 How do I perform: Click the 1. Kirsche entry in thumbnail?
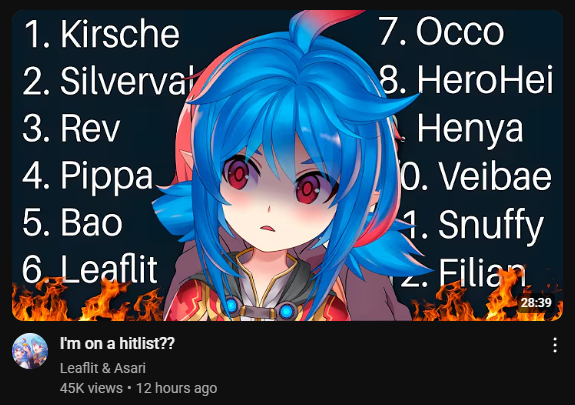pos(102,34)
